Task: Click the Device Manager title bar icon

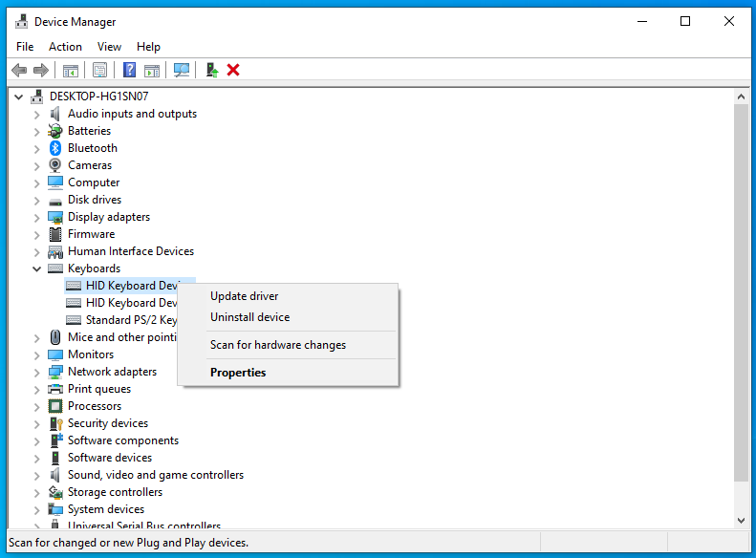Action: tap(21, 22)
